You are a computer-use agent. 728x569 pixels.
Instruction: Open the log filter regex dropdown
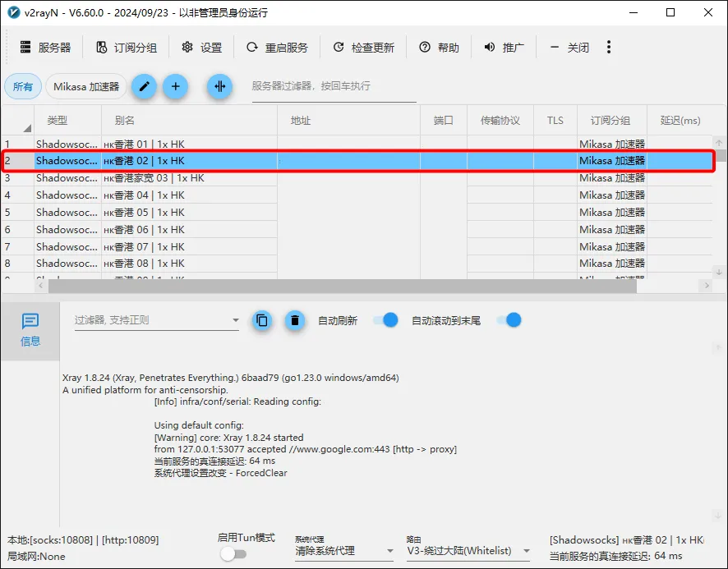click(x=235, y=319)
